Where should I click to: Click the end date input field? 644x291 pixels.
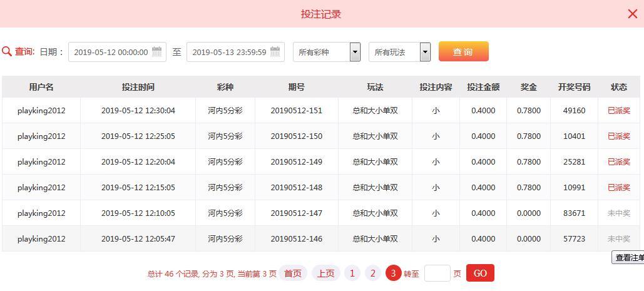click(x=229, y=52)
